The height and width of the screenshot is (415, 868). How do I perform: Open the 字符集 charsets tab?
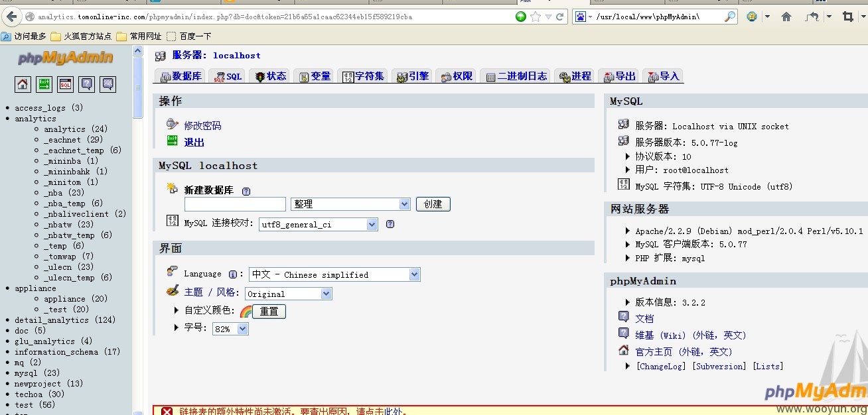click(x=363, y=76)
